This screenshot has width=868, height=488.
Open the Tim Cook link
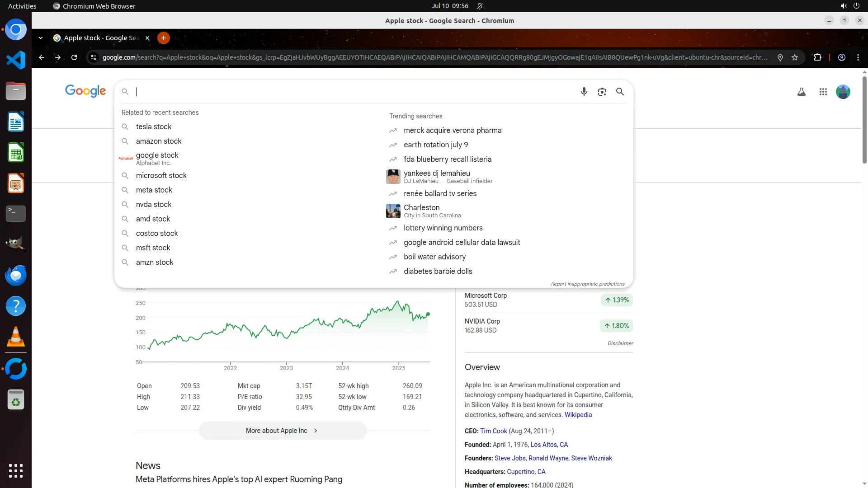(493, 431)
